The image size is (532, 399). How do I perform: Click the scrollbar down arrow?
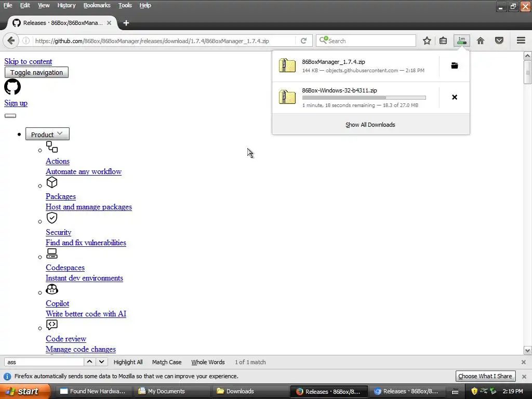tap(528, 351)
